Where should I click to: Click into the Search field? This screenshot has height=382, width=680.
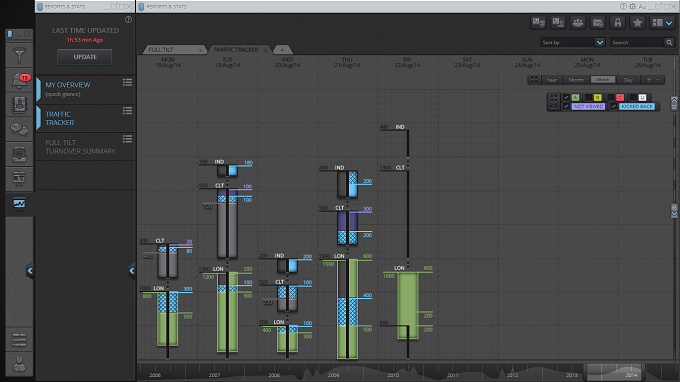[x=638, y=42]
